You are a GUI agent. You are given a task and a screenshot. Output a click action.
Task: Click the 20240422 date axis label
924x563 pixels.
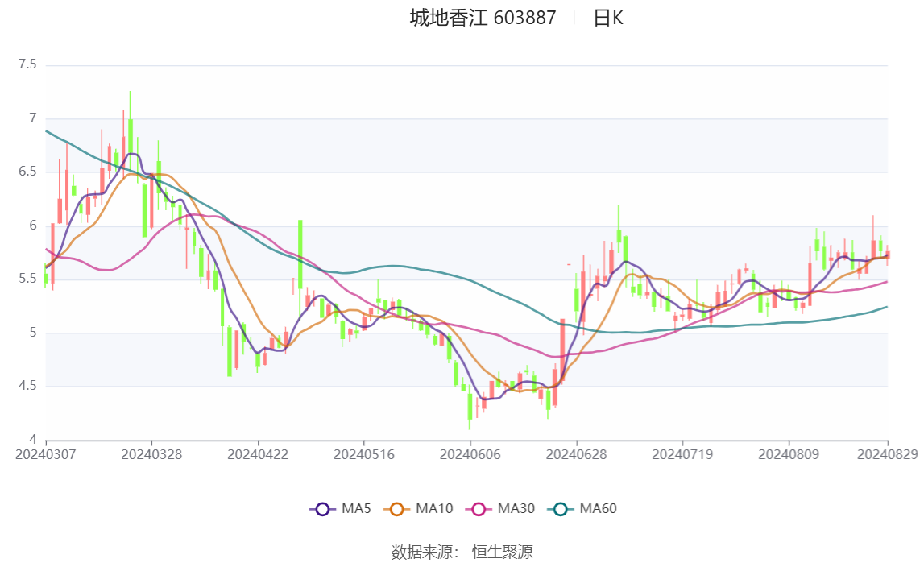click(258, 454)
